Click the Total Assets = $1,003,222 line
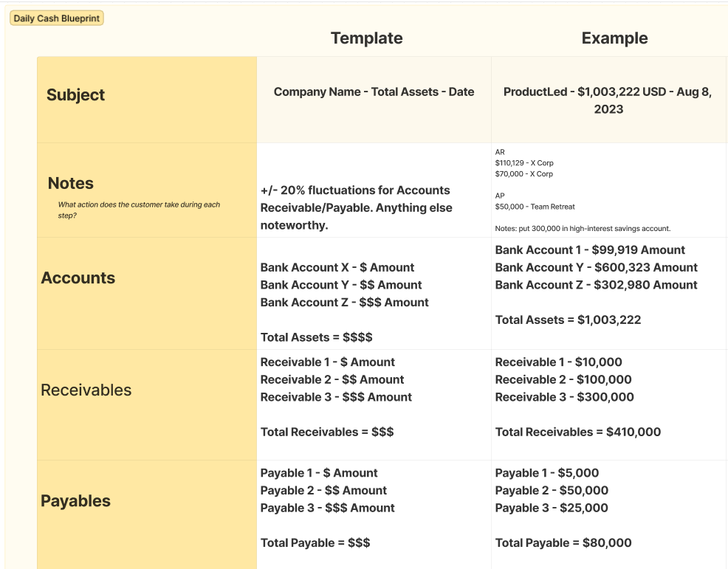Viewport: 728px width, 569px height. pyautogui.click(x=566, y=320)
